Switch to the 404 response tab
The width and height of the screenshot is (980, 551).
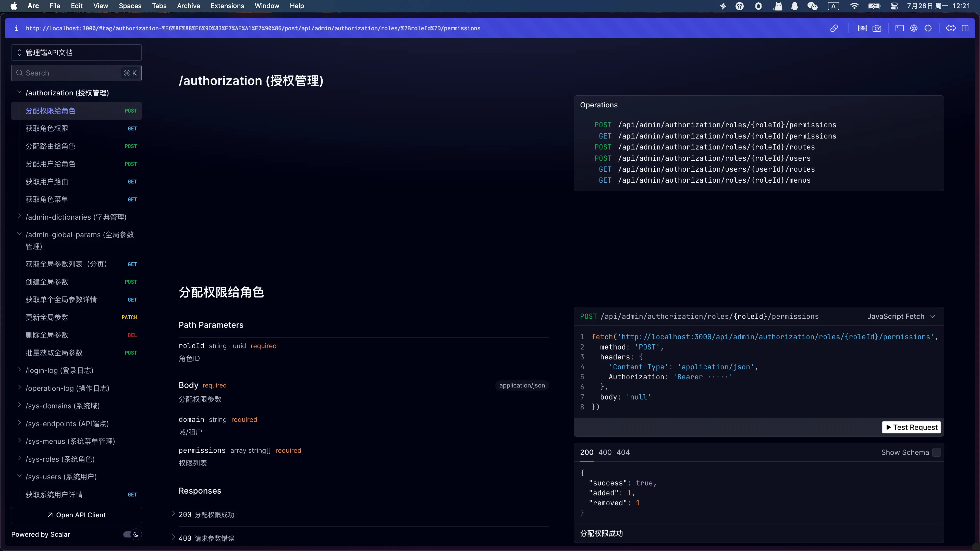coord(623,452)
